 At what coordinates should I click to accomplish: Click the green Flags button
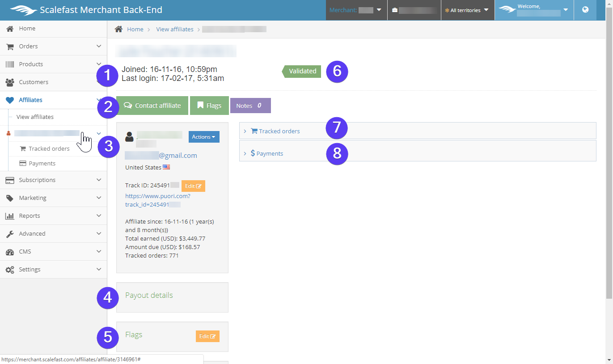pos(209,106)
